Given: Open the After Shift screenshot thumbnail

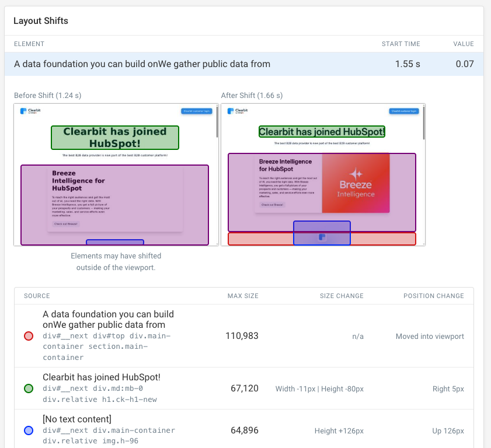Looking at the screenshot, I should click(x=323, y=174).
